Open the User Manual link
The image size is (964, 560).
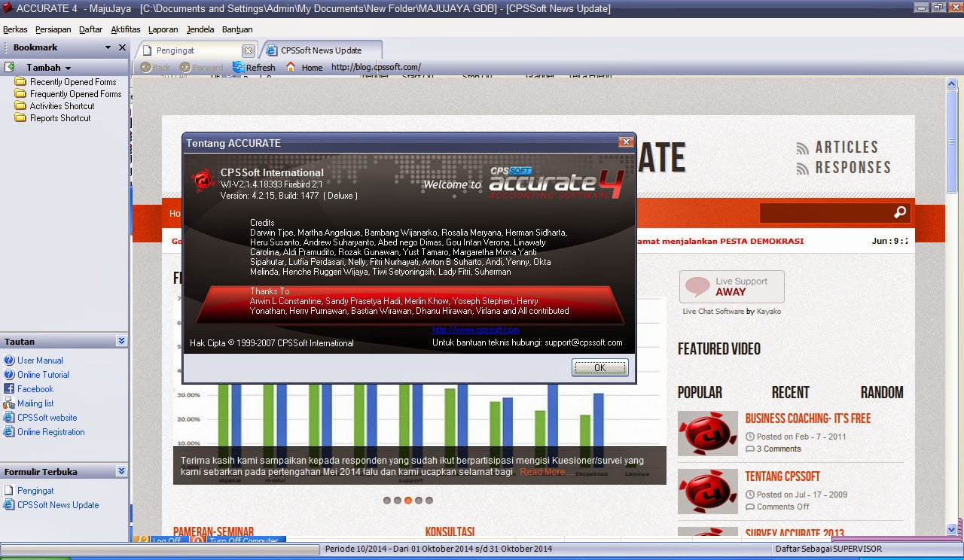tap(40, 361)
